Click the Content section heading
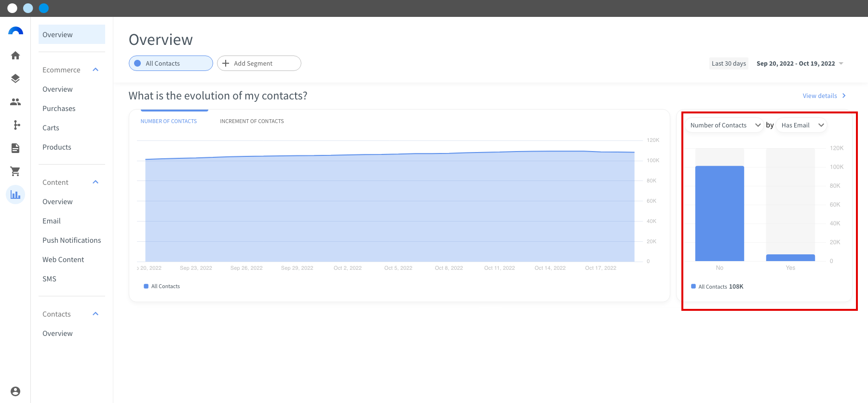The width and height of the screenshot is (868, 403). tap(55, 182)
